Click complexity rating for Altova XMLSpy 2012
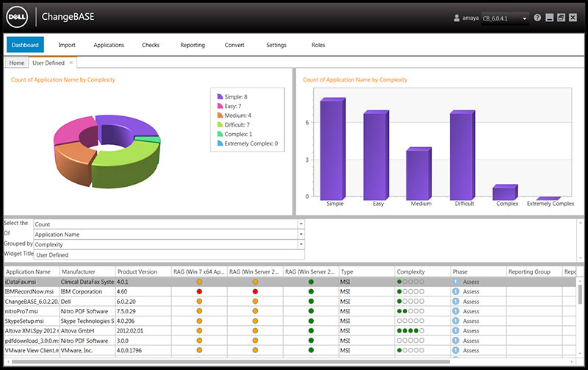 tap(411, 330)
